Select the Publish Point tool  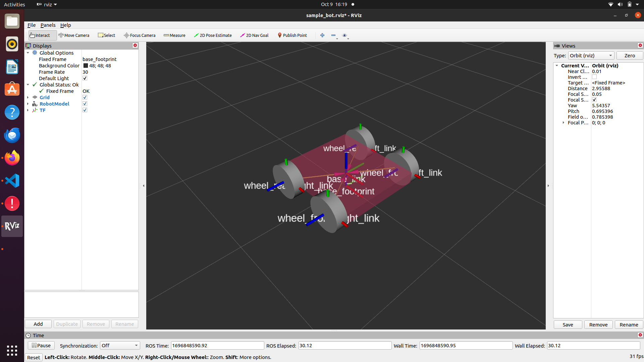292,35
